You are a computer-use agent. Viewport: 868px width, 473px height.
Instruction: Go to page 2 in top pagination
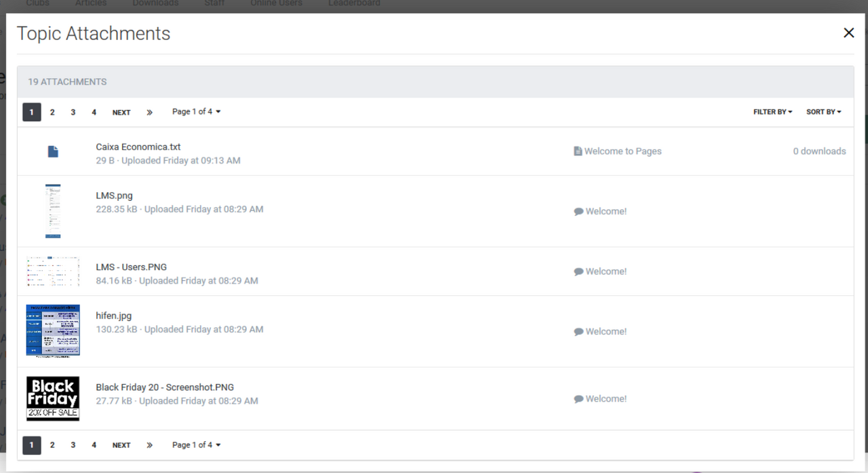[x=52, y=113]
